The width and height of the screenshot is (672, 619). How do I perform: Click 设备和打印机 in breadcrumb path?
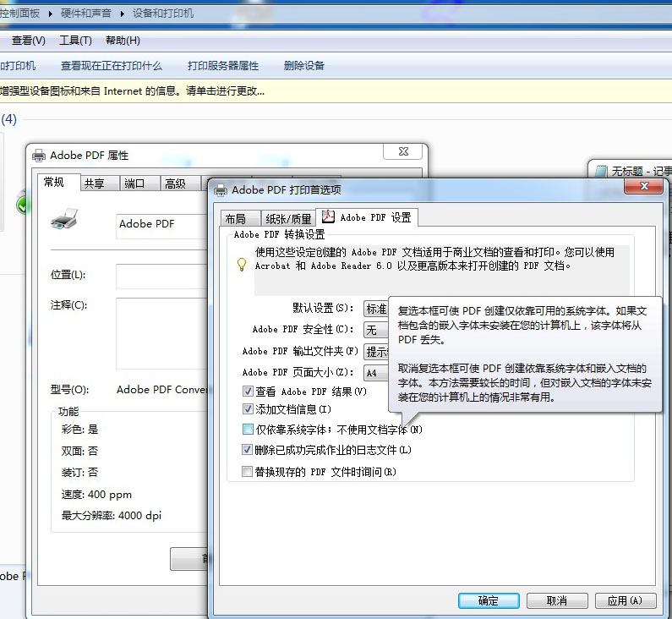pos(163,14)
